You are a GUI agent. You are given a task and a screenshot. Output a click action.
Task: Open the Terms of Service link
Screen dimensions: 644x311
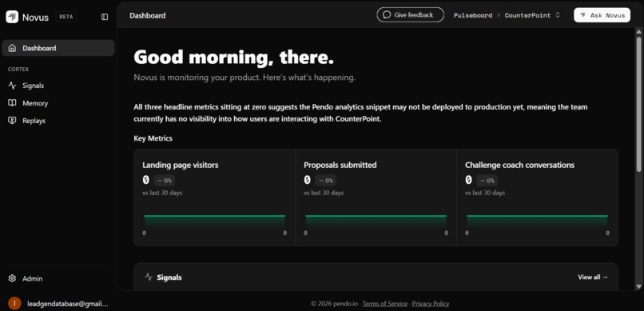point(385,304)
